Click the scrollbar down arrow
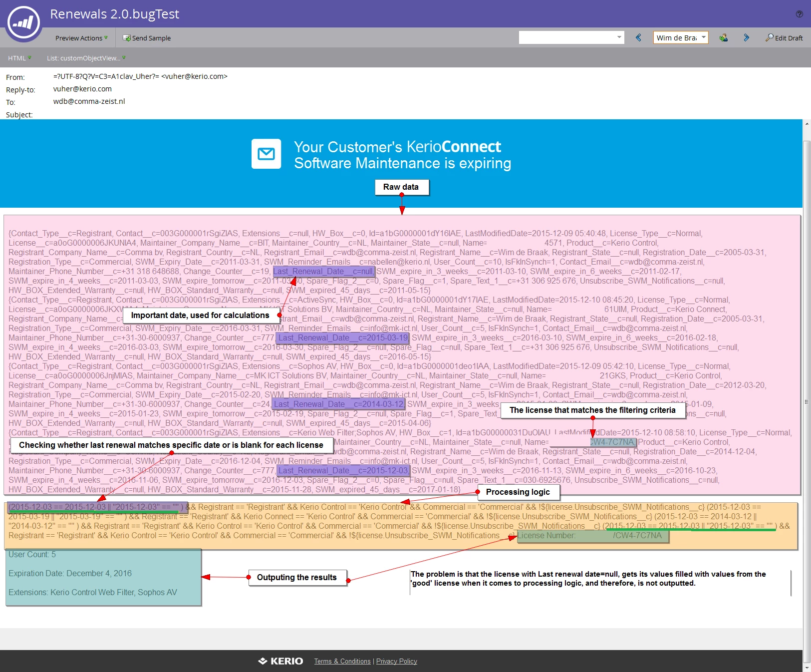Screen dimensions: 811x672 (x=807, y=668)
